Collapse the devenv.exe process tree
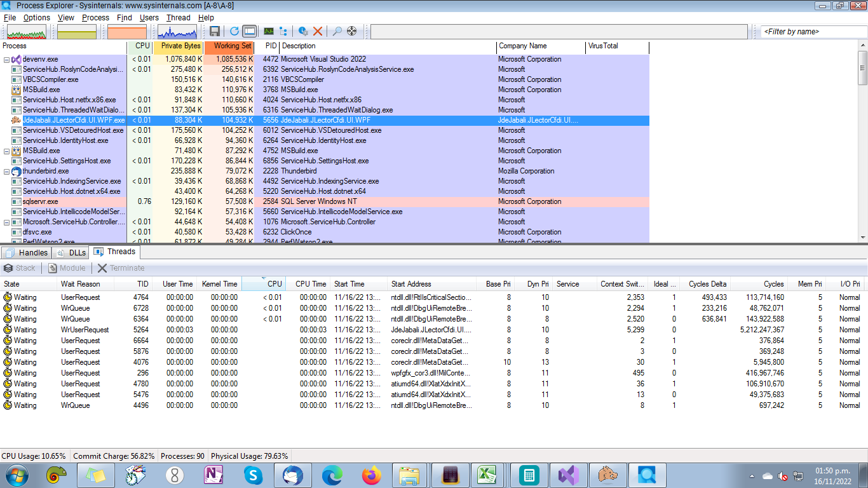 6,59
